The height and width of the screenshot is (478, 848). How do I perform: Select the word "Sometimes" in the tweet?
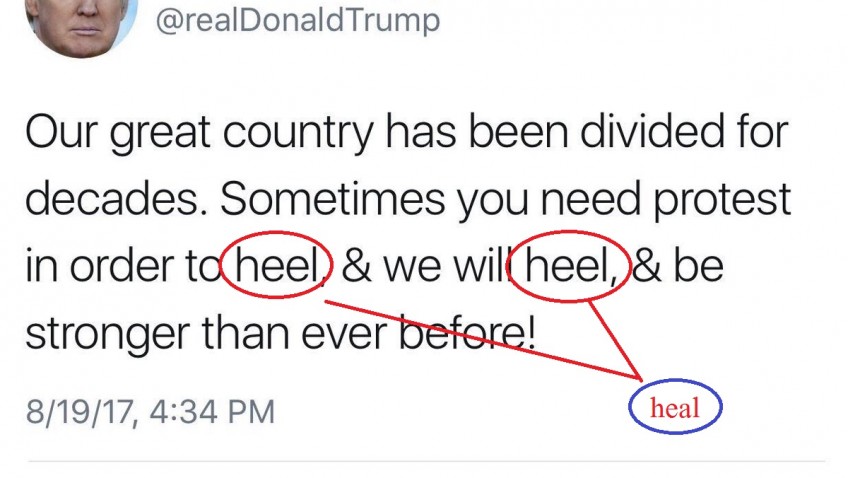pyautogui.click(x=332, y=198)
